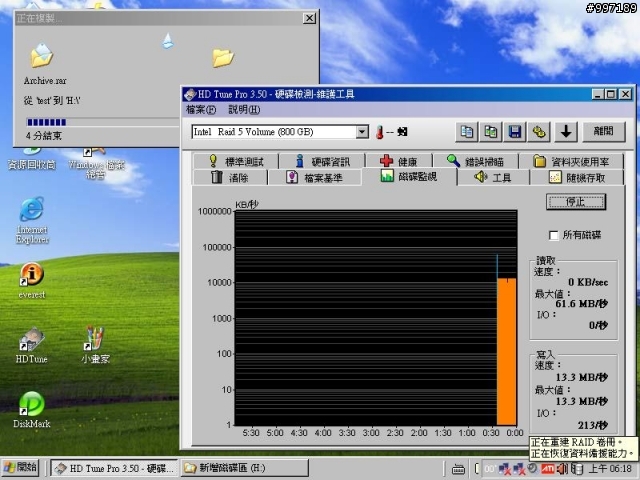Click the HDTune desktop icon
The height and width of the screenshot is (480, 640).
pyautogui.click(x=31, y=345)
